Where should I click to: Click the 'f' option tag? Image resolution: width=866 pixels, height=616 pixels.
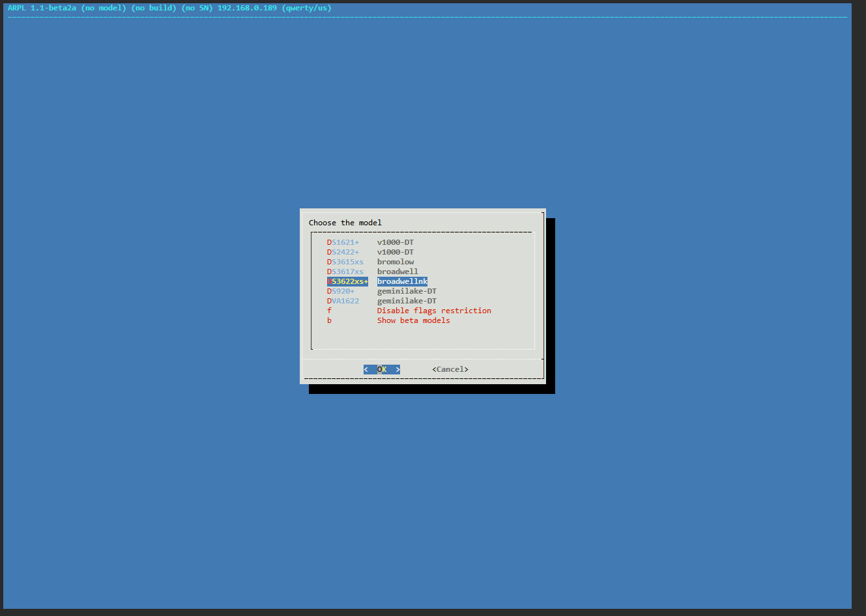pyautogui.click(x=329, y=311)
